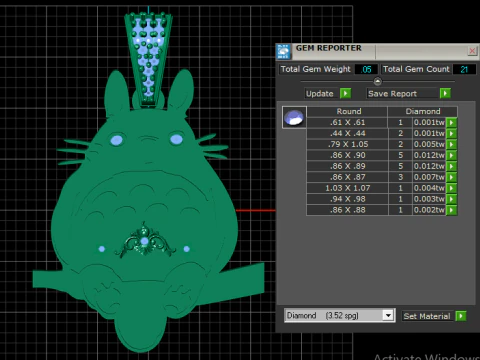
Task: Click the green arrow for the 1.03 X 1.07 row
Action: 452,188
